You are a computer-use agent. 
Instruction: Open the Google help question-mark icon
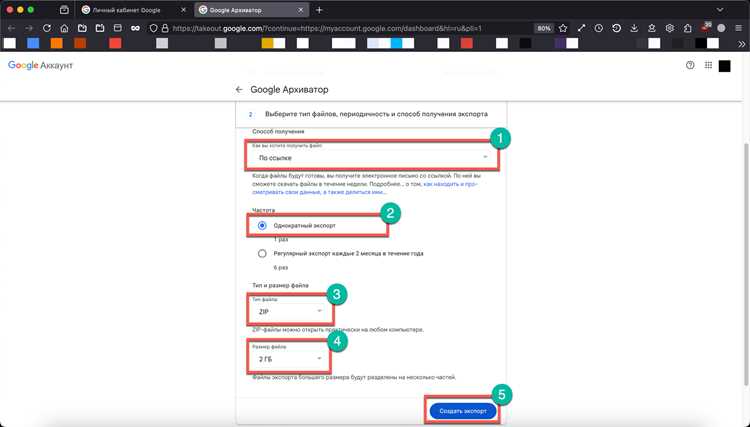click(x=690, y=66)
